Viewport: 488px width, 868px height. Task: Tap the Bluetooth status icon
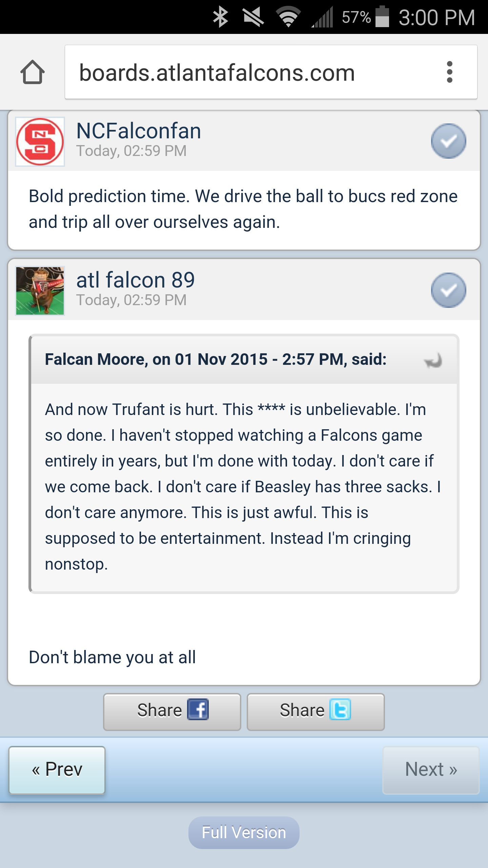pos(220,17)
